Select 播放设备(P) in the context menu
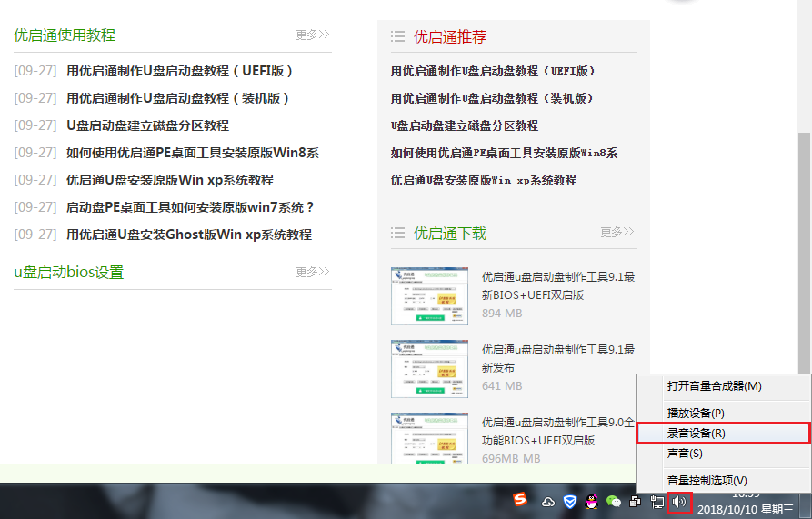Screen dimensions: 812x519 point(696,413)
